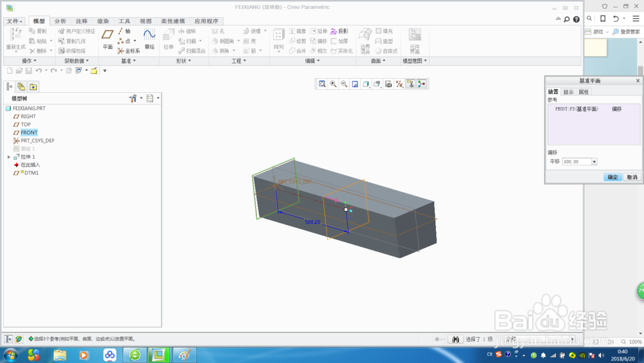Image resolution: width=644 pixels, height=363 pixels.
Task: Click the Thicken (加厚) button
Action: point(339,41)
